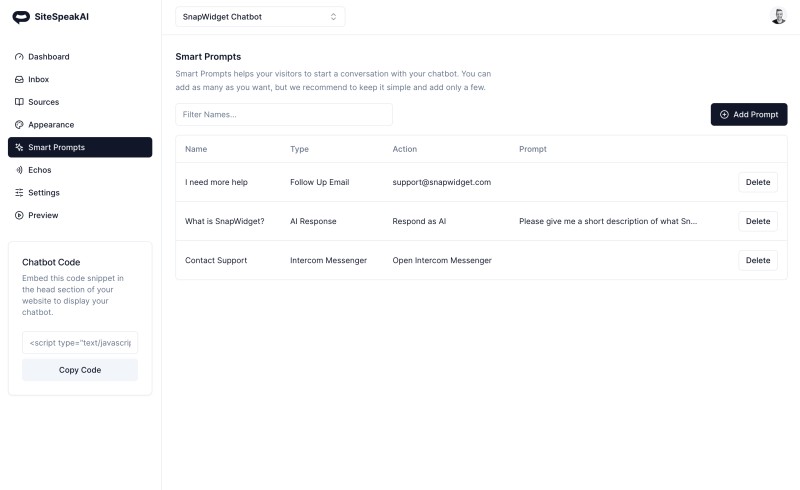Click the Echos sound wave icon
800x490 pixels.
[x=19, y=170]
